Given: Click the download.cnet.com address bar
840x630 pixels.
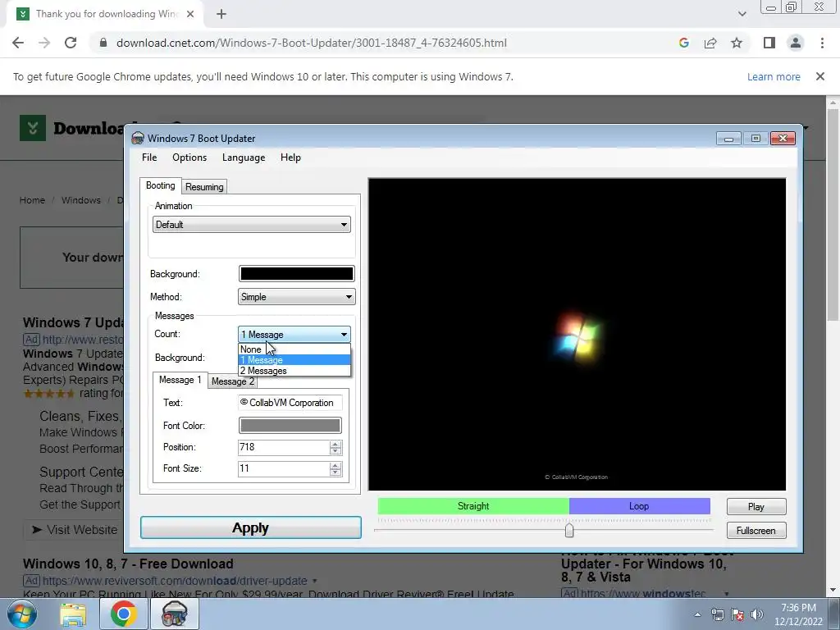Looking at the screenshot, I should click(x=311, y=43).
